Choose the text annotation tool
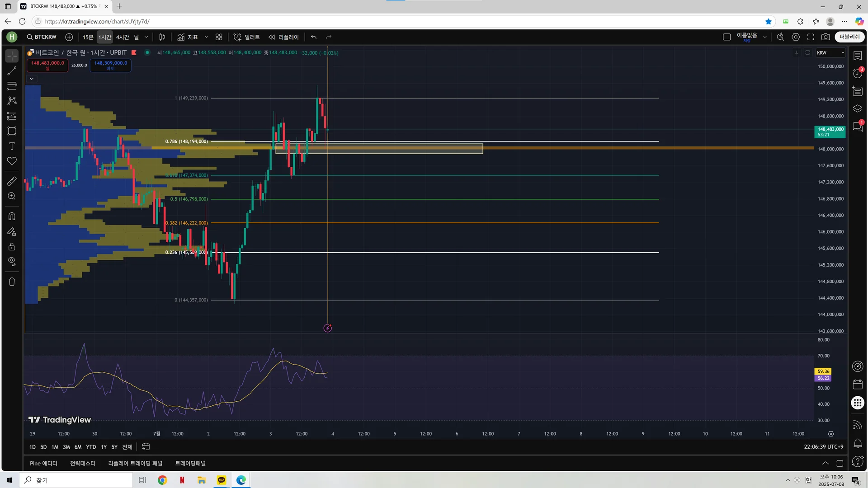868x488 pixels. [x=12, y=146]
